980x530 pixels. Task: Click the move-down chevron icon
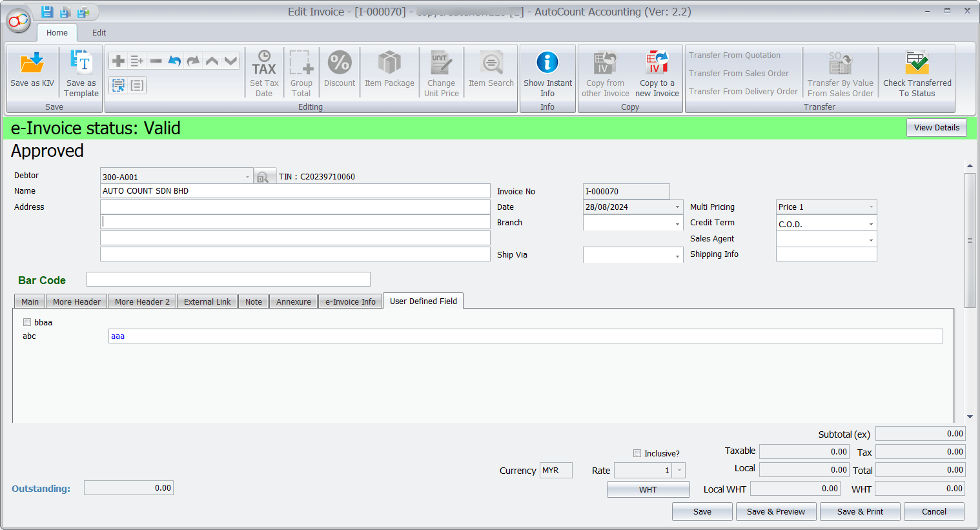point(230,61)
